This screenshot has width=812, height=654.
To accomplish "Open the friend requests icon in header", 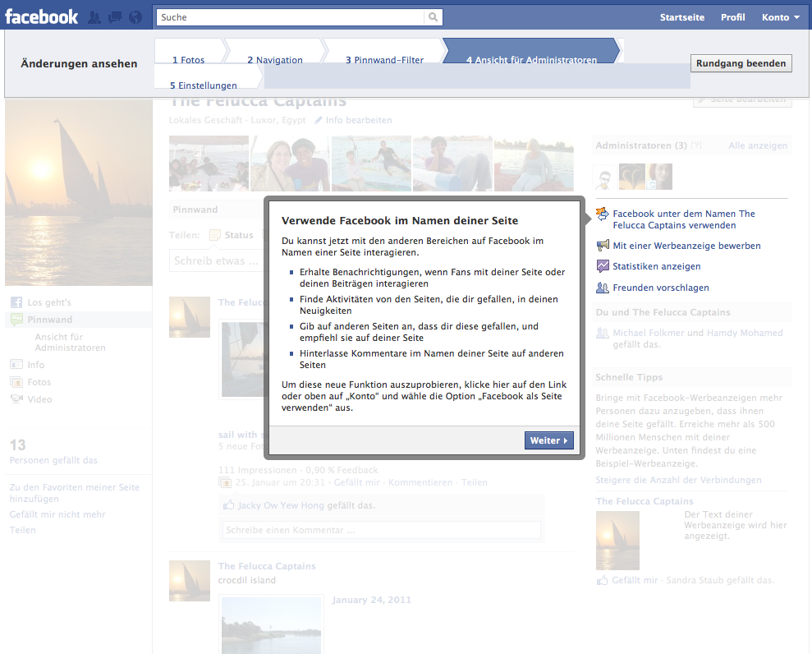I will [x=94, y=17].
